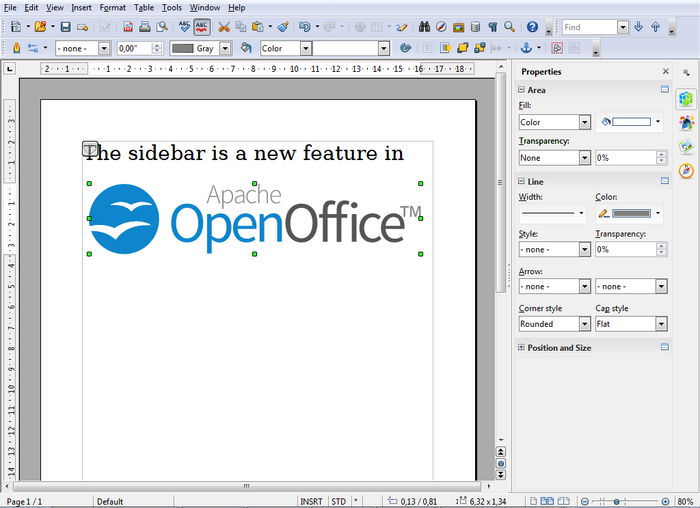Screen dimensions: 700x508
Task: Open the Format menu
Action: click(112, 7)
